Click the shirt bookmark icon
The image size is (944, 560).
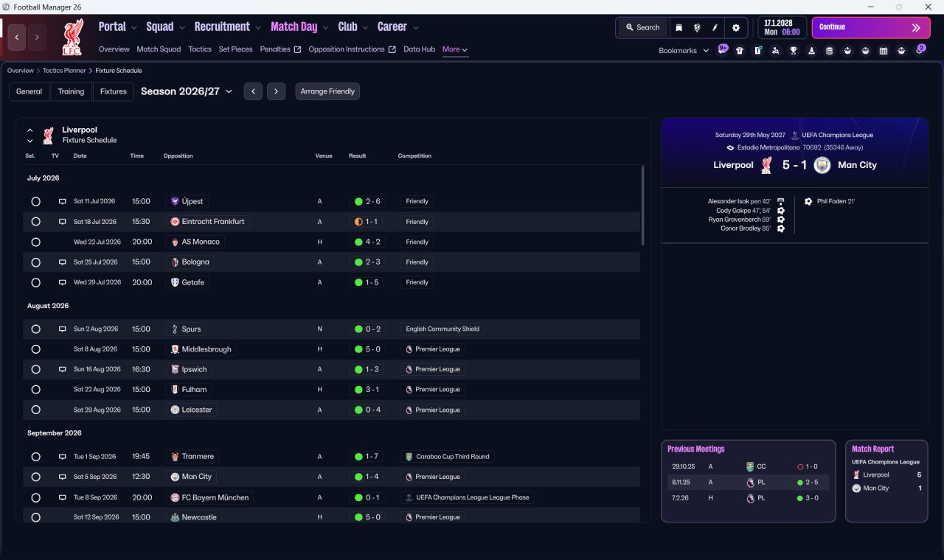[740, 51]
